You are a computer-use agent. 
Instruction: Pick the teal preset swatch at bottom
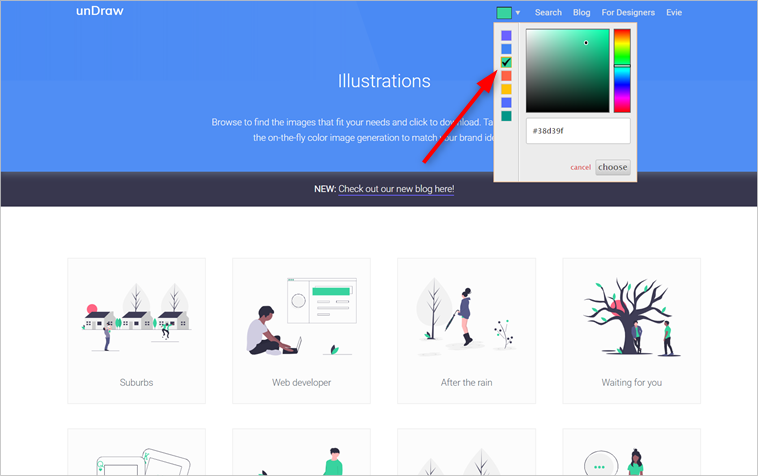[x=506, y=116]
